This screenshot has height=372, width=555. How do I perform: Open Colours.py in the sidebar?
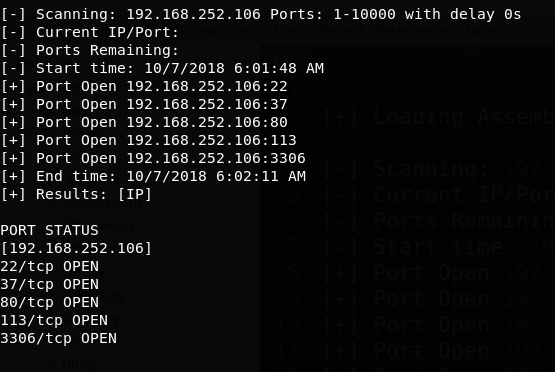[94, 294]
